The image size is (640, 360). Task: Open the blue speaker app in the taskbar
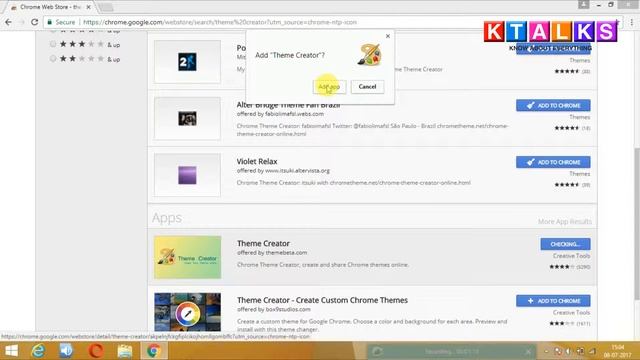click(x=67, y=351)
